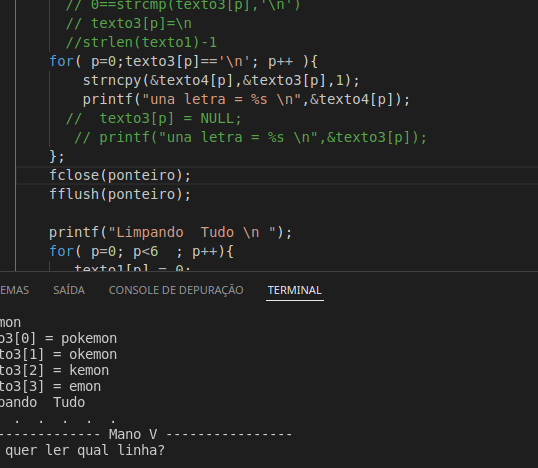Click the commented printf line with &texto3[p]

pos(250,137)
